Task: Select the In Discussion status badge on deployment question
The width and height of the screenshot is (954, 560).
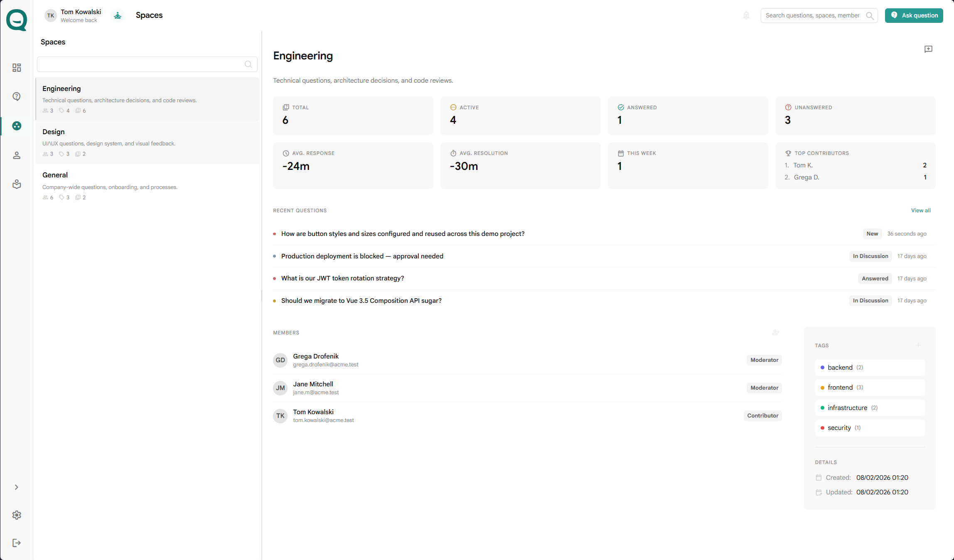Action: coord(870,256)
